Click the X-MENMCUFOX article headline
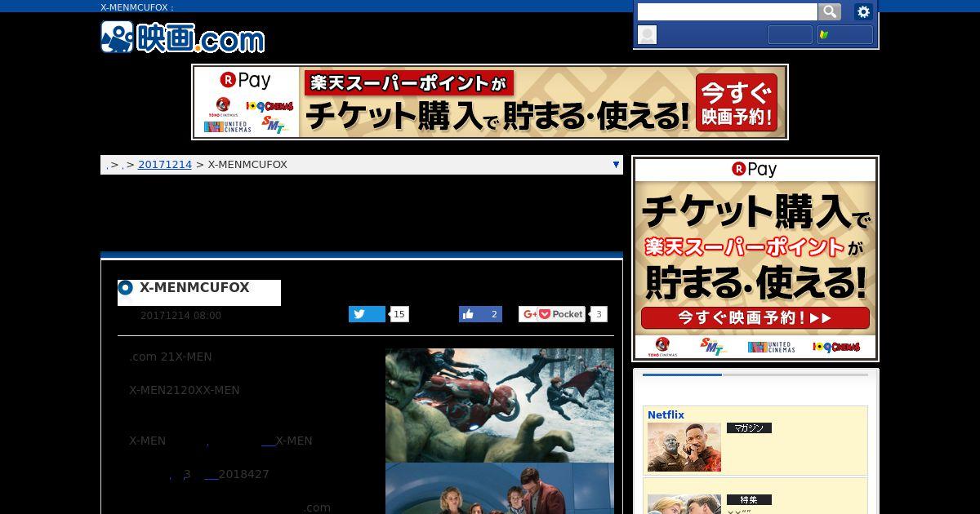The width and height of the screenshot is (980, 514). (x=194, y=288)
